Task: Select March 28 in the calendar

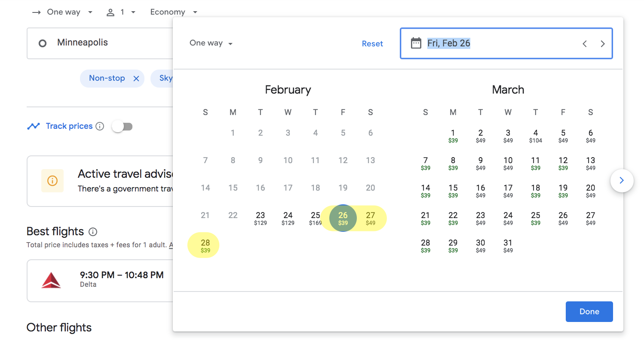Action: (426, 246)
